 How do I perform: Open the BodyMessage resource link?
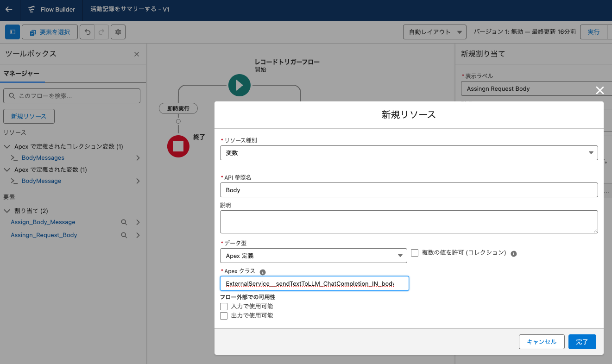pos(41,181)
